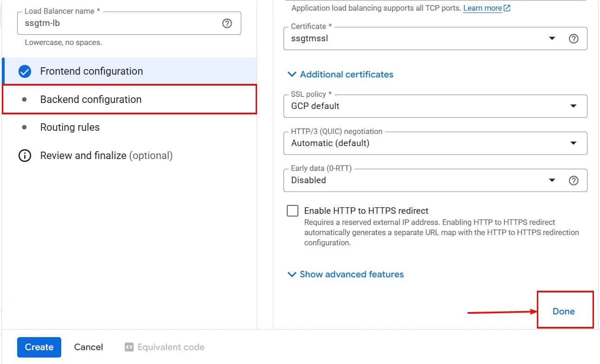Click the external link icon after Learn more
Screen dimensions: 600x364
(x=506, y=7)
